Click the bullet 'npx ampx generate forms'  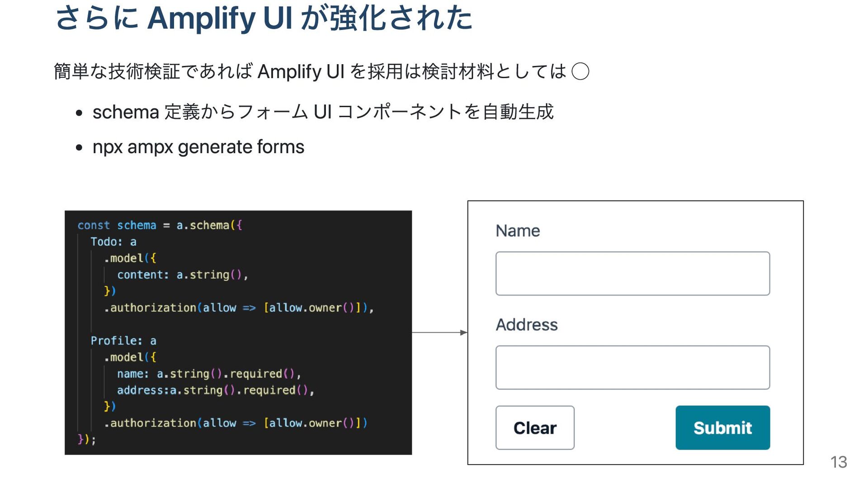tap(198, 147)
